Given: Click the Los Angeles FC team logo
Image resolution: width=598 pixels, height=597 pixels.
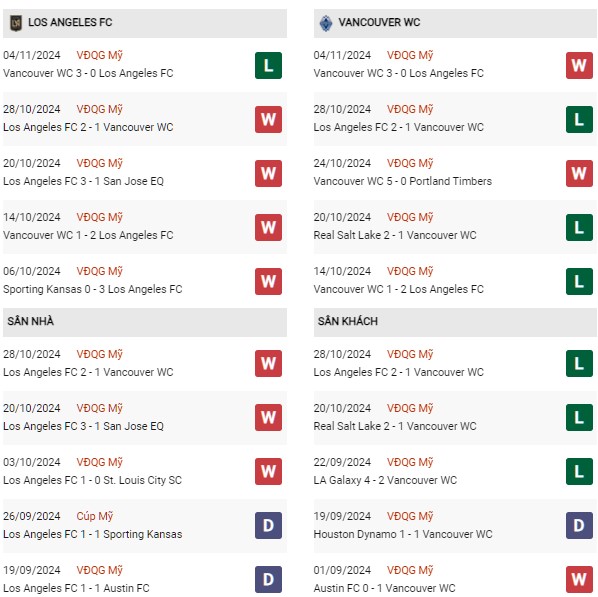Looking at the screenshot, I should point(16,23).
